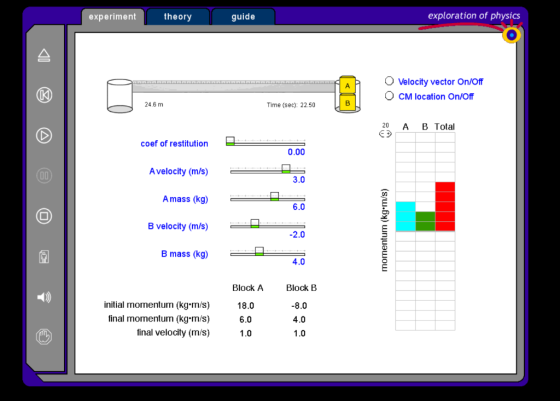Image resolution: width=560 pixels, height=401 pixels.
Task: Open the guide tab
Action: [243, 17]
